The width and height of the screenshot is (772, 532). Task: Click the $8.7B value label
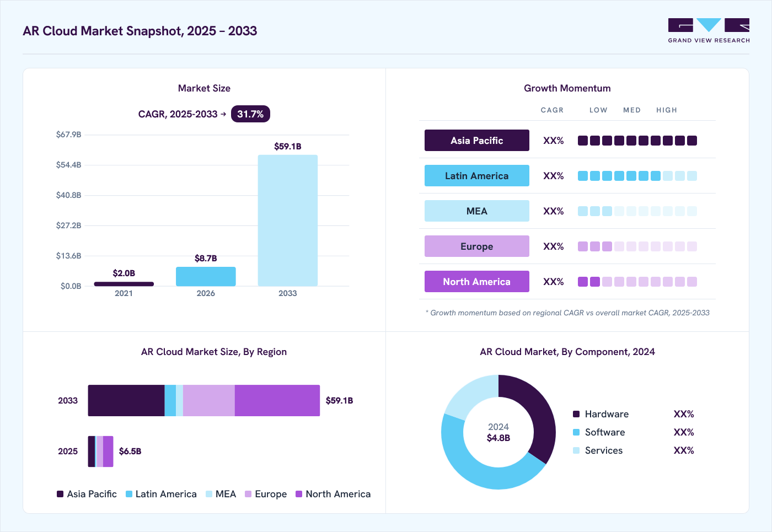coord(206,258)
